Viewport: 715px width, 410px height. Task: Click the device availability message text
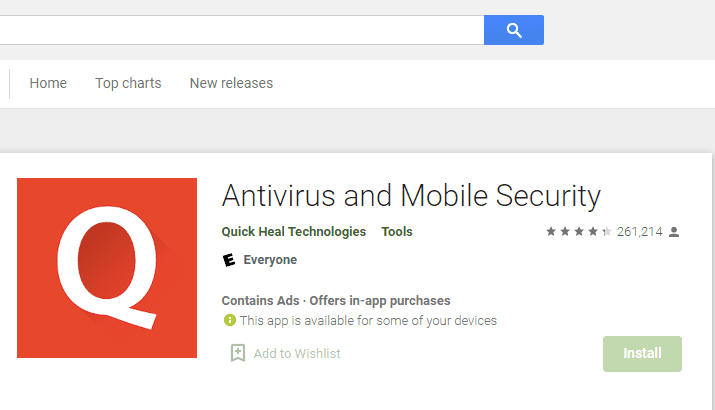[368, 321]
